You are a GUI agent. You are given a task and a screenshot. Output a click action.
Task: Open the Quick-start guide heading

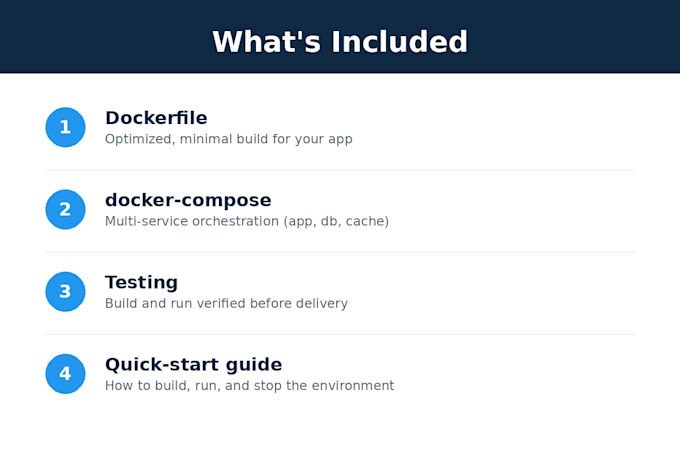tap(193, 365)
